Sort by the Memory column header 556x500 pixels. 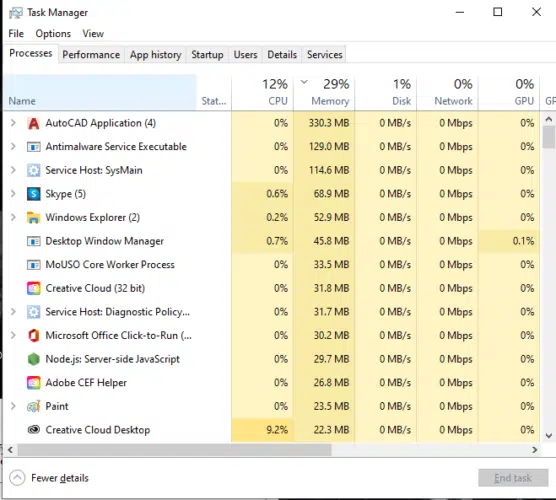324,93
